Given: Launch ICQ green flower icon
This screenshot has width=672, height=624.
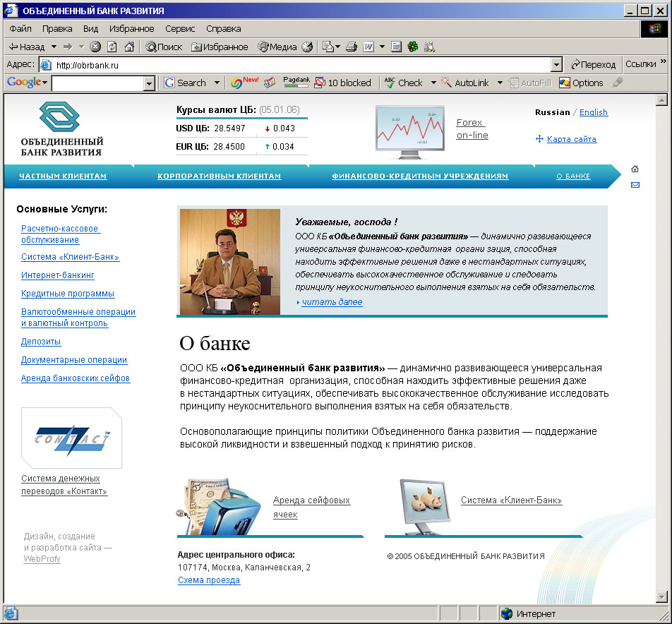Looking at the screenshot, I should coord(413,47).
